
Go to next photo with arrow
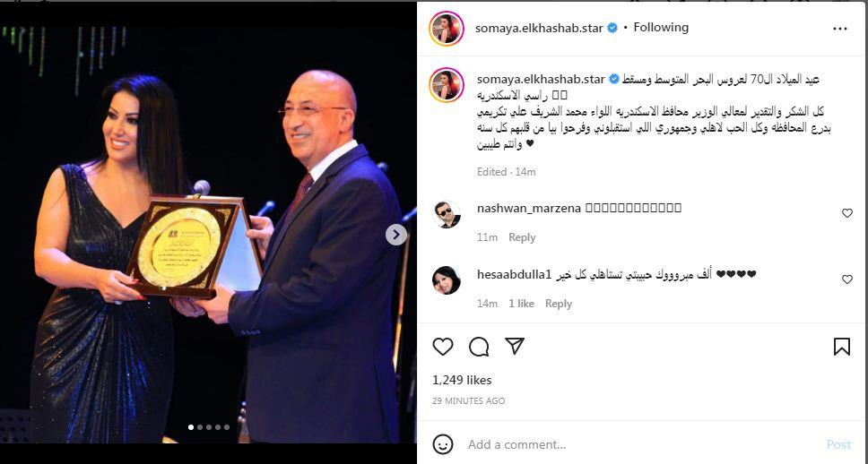[x=395, y=235]
